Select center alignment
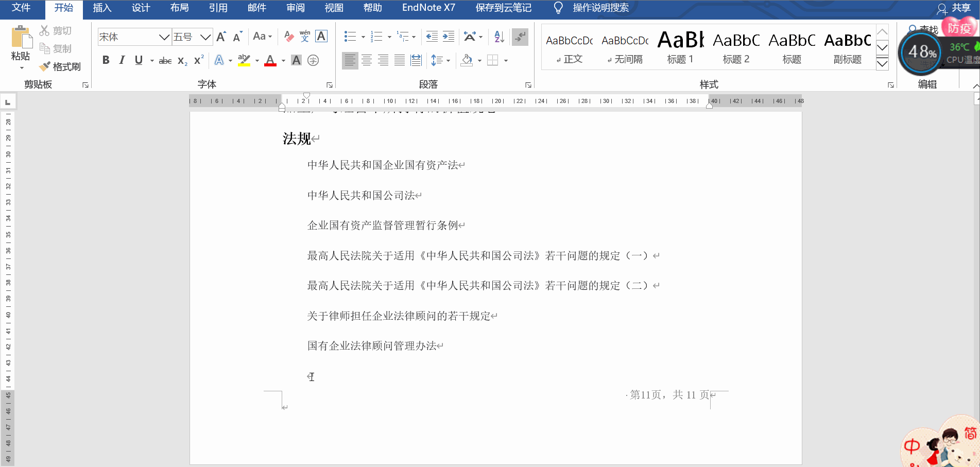980x467 pixels. (x=367, y=60)
